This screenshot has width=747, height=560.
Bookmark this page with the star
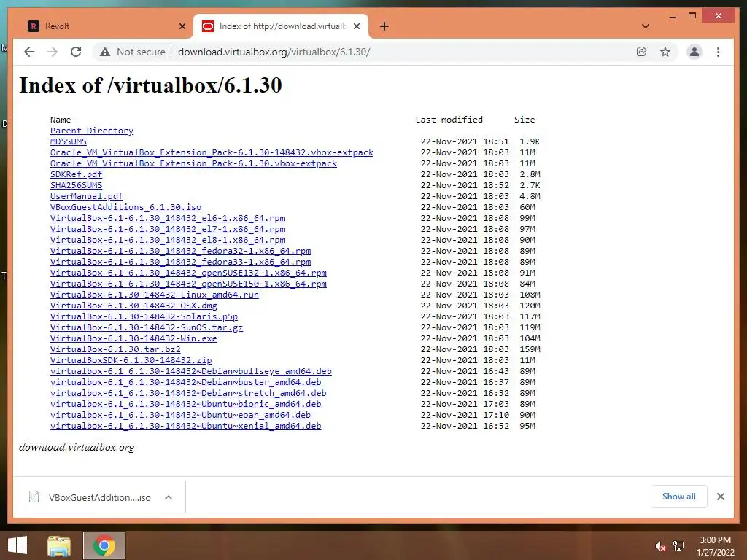(x=665, y=52)
